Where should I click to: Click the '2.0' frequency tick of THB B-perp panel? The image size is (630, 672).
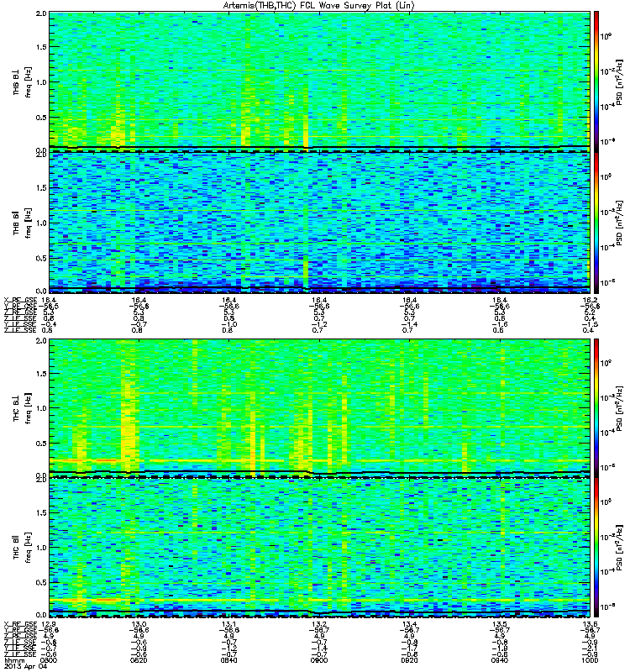(41, 13)
